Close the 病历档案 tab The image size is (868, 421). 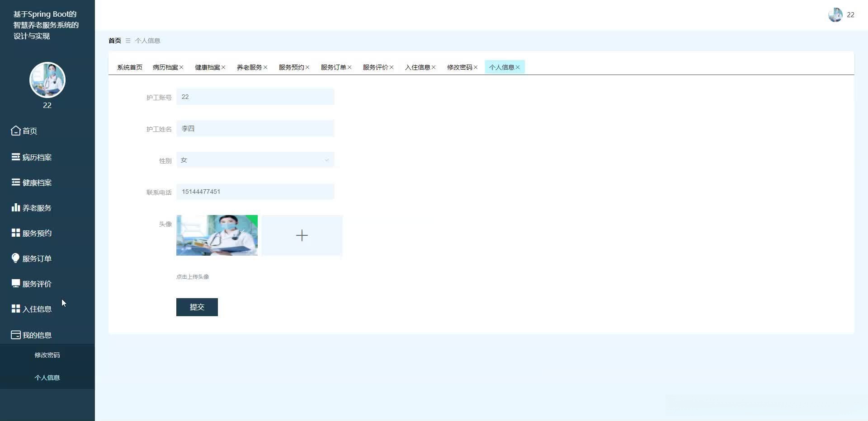click(x=181, y=67)
